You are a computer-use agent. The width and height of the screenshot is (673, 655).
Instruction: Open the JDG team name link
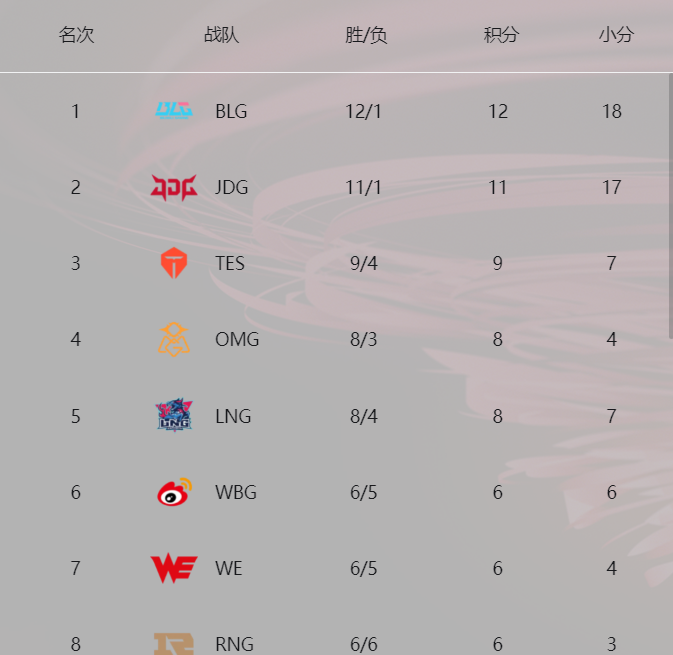click(x=231, y=188)
